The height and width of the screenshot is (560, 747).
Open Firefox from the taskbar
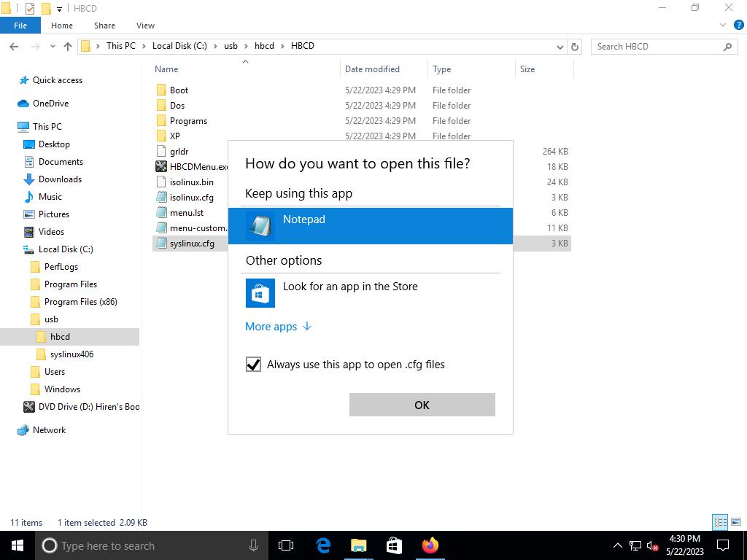430,545
